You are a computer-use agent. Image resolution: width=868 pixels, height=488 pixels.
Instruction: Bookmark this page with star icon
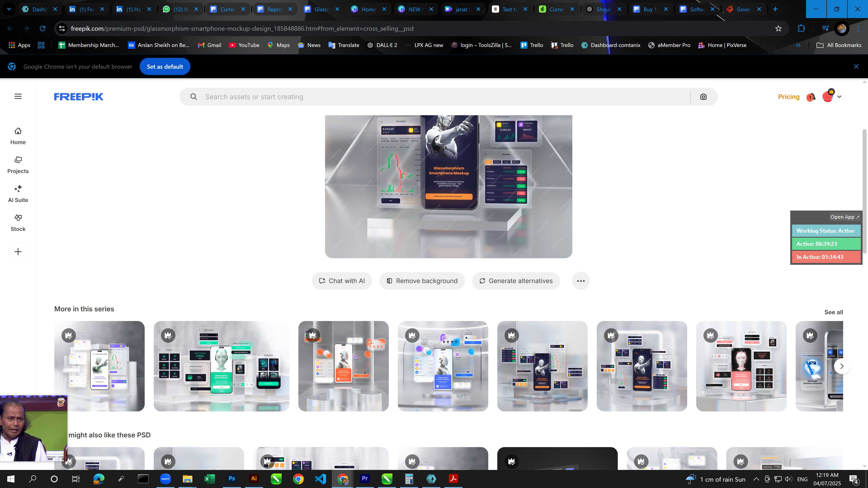(x=778, y=29)
